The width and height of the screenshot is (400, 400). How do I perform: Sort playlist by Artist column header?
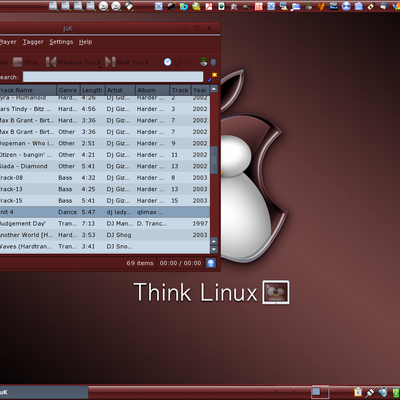point(120,90)
